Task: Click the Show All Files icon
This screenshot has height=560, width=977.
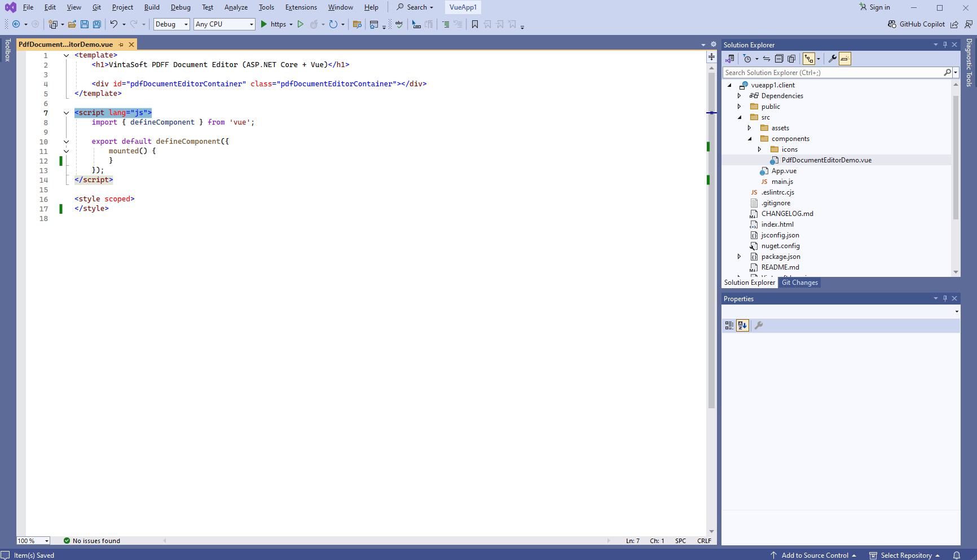Action: (791, 59)
